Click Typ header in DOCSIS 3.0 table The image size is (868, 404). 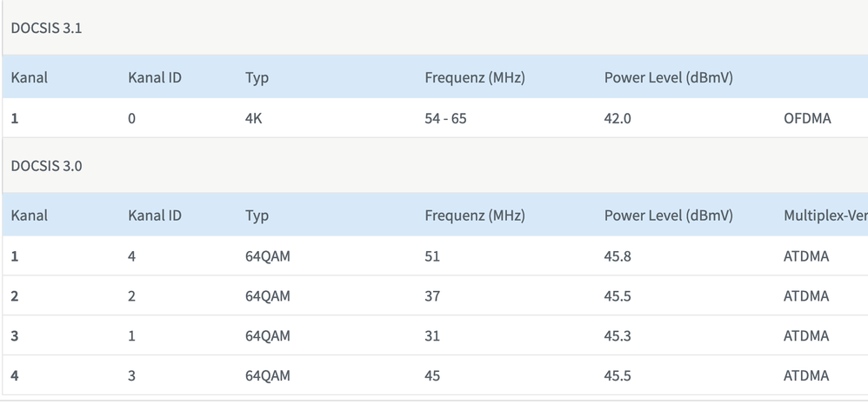(257, 215)
